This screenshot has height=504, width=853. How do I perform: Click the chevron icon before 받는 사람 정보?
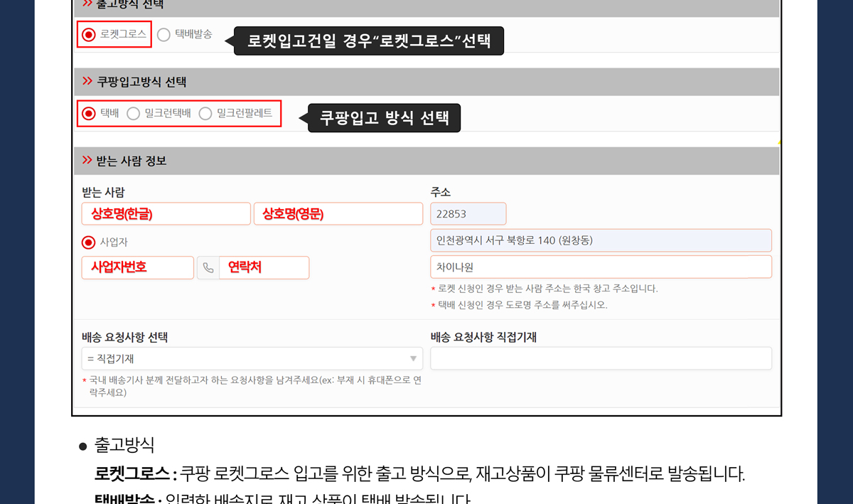[87, 161]
